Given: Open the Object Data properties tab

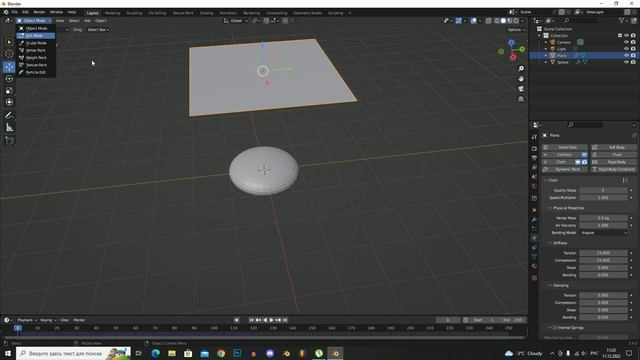Looking at the screenshot, I should [534, 257].
